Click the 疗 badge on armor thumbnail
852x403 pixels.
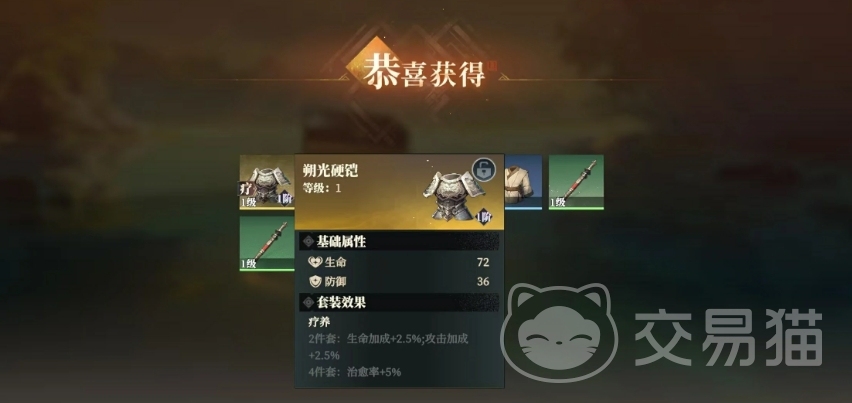246,190
